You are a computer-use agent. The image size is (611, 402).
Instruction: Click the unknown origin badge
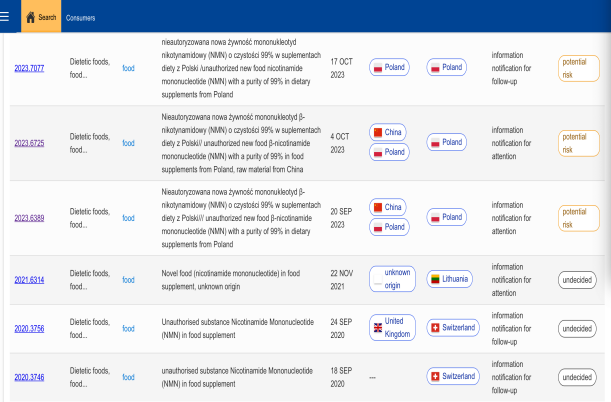click(x=391, y=279)
